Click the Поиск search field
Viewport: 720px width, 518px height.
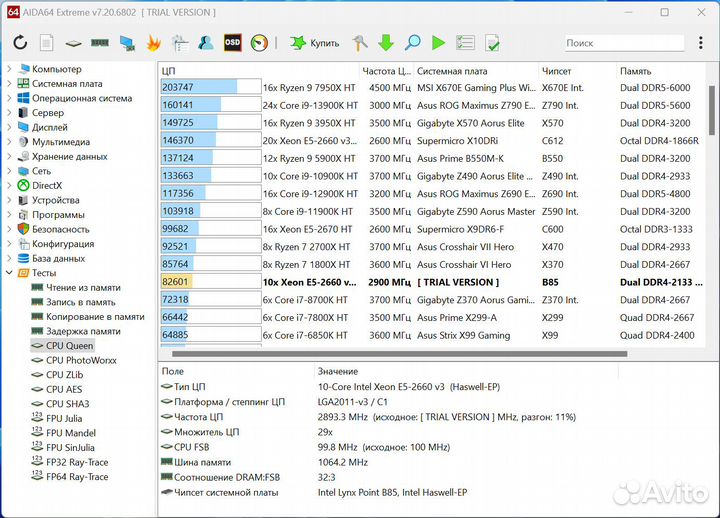[x=620, y=43]
